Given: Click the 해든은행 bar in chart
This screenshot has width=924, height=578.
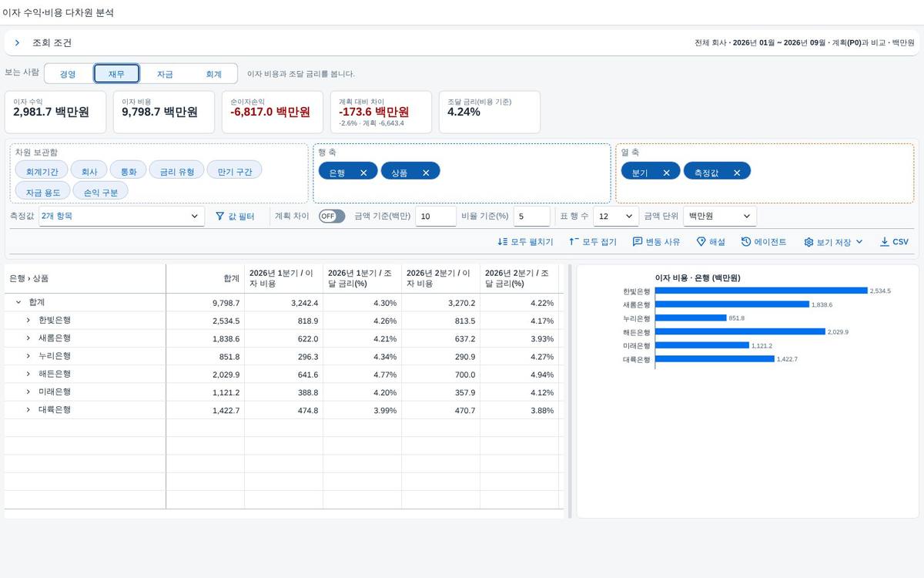Looking at the screenshot, I should point(740,331).
